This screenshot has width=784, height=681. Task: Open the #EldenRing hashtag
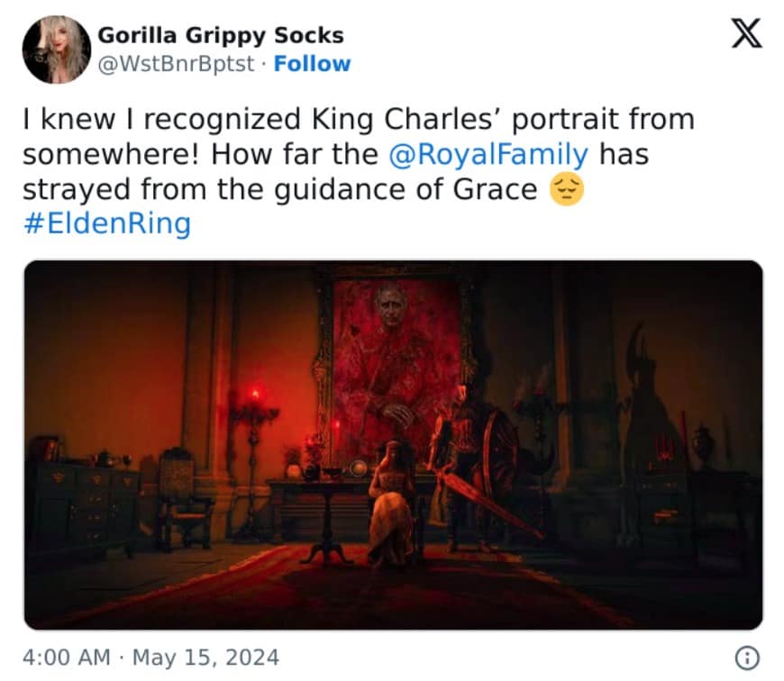tap(106, 223)
